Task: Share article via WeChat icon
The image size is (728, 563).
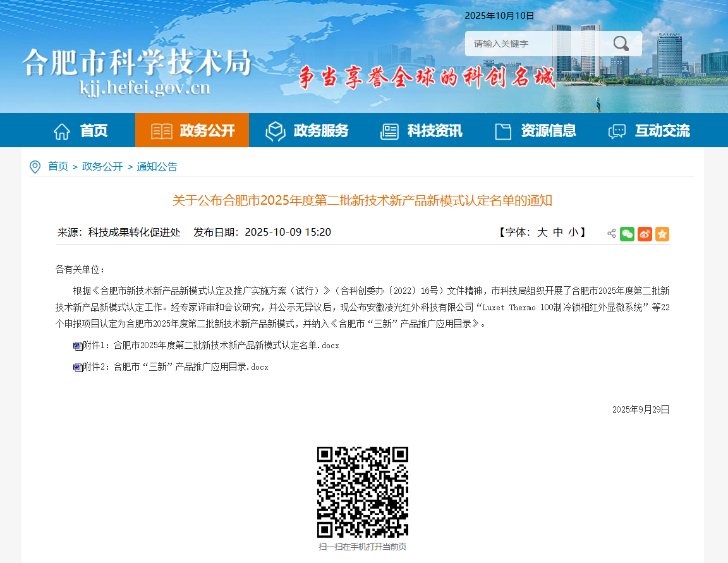Action: tap(627, 234)
